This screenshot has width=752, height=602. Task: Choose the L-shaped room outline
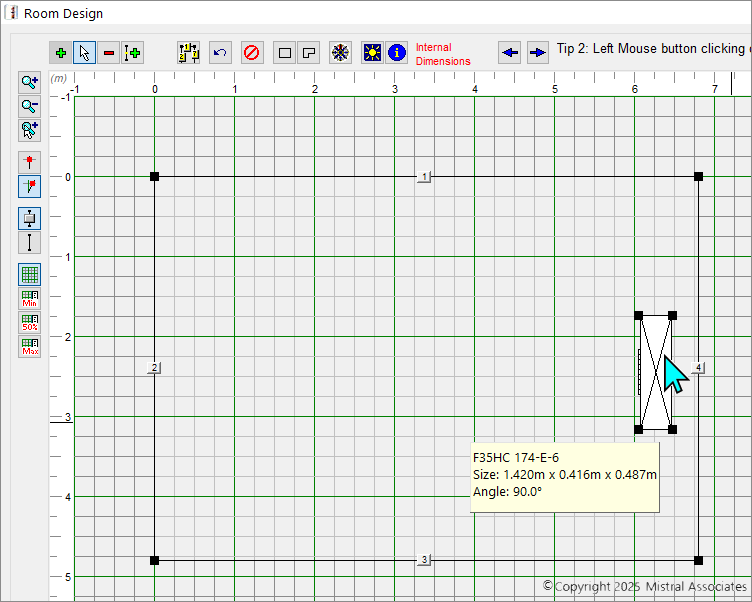coord(309,53)
